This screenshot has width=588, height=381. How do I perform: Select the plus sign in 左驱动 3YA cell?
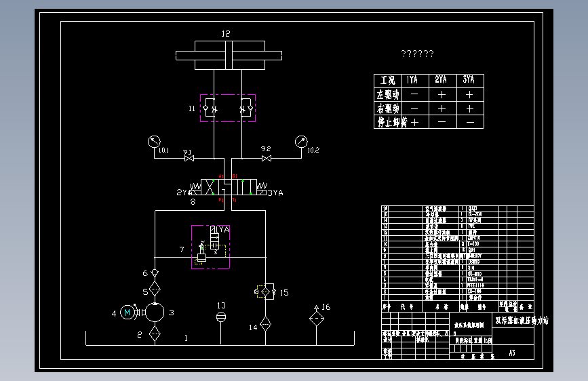coord(469,94)
